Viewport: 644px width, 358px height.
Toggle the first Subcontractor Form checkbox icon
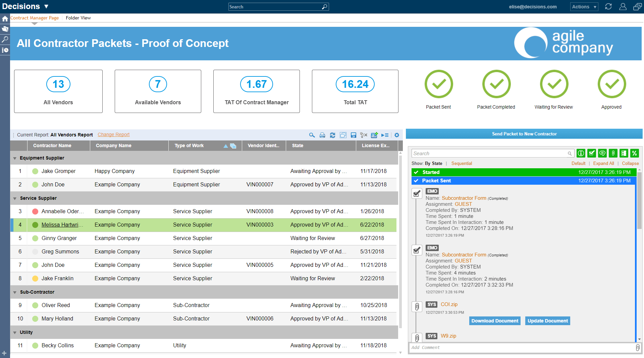tap(417, 194)
